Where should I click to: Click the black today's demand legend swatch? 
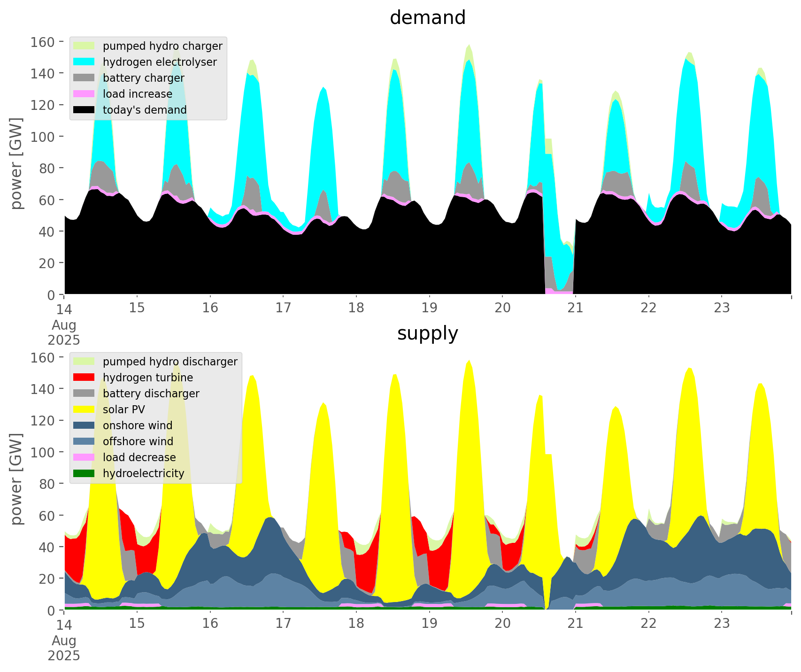click(x=85, y=110)
